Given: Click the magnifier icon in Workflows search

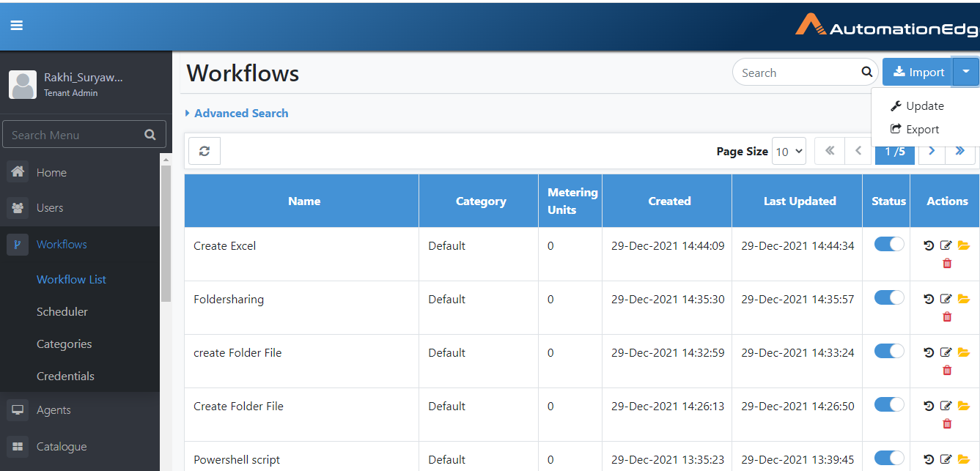Looking at the screenshot, I should pos(867,72).
